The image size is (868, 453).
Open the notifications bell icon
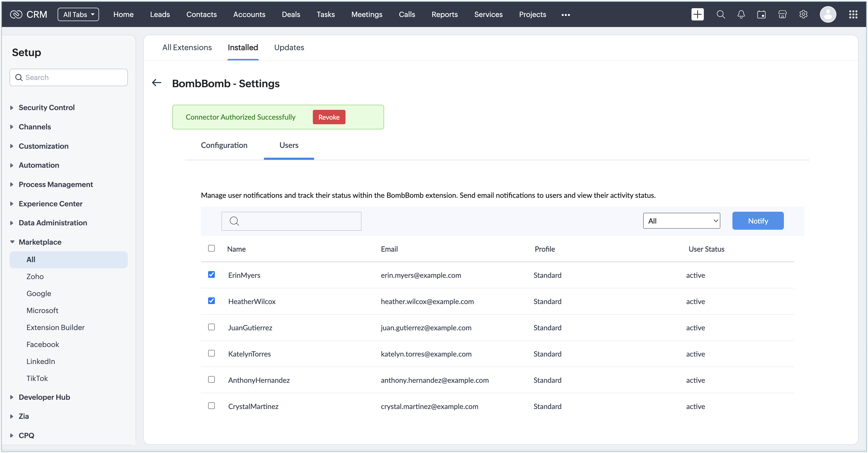pos(741,14)
